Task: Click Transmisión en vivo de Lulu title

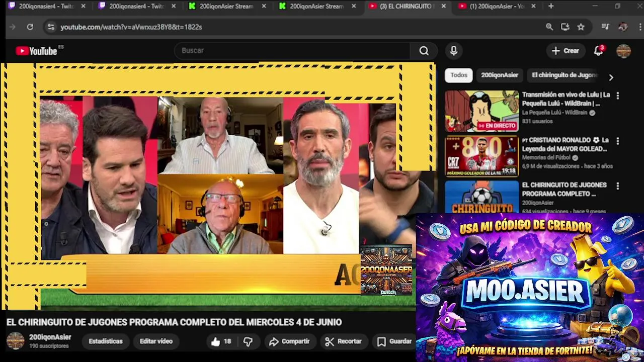Action: 566,99
